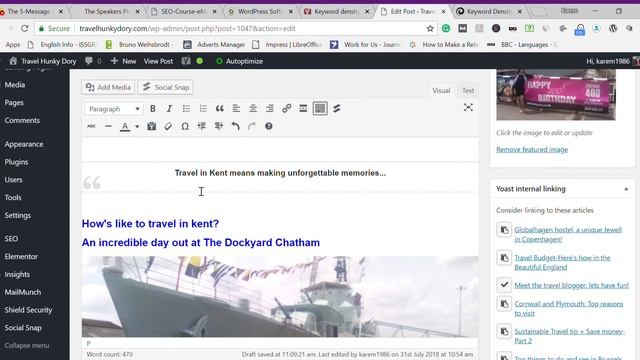Copy link icon beside Travel Budget
The width and height of the screenshot is (640, 360).
(504, 258)
